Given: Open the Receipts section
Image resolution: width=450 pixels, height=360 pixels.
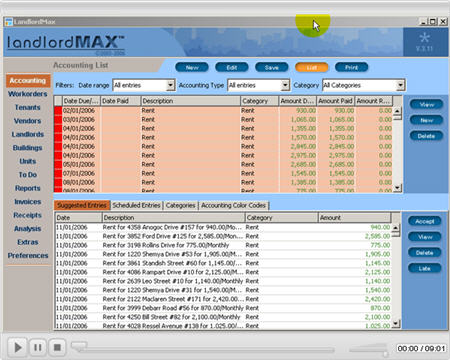Looking at the screenshot, I should 28,215.
